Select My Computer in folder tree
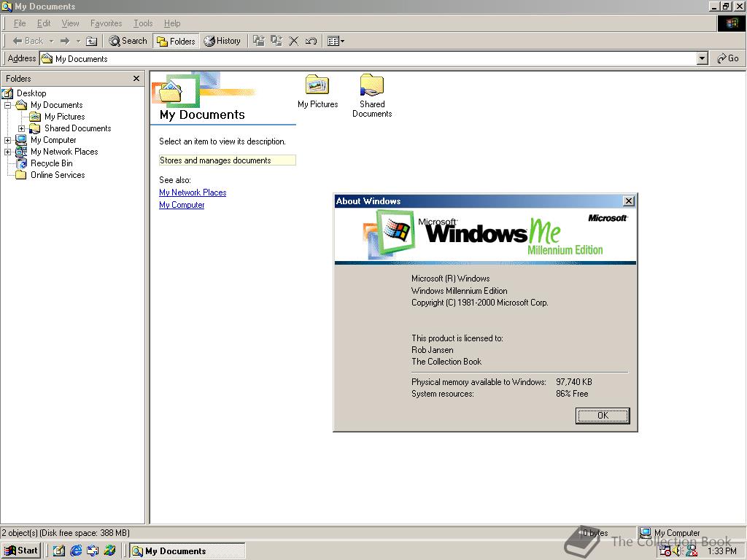 (x=53, y=140)
